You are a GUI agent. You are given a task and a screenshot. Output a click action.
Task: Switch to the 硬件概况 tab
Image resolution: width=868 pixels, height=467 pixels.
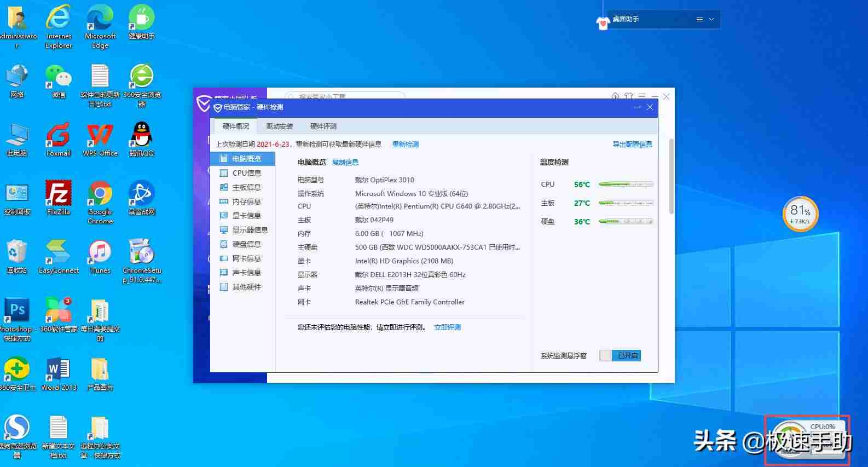tap(236, 126)
